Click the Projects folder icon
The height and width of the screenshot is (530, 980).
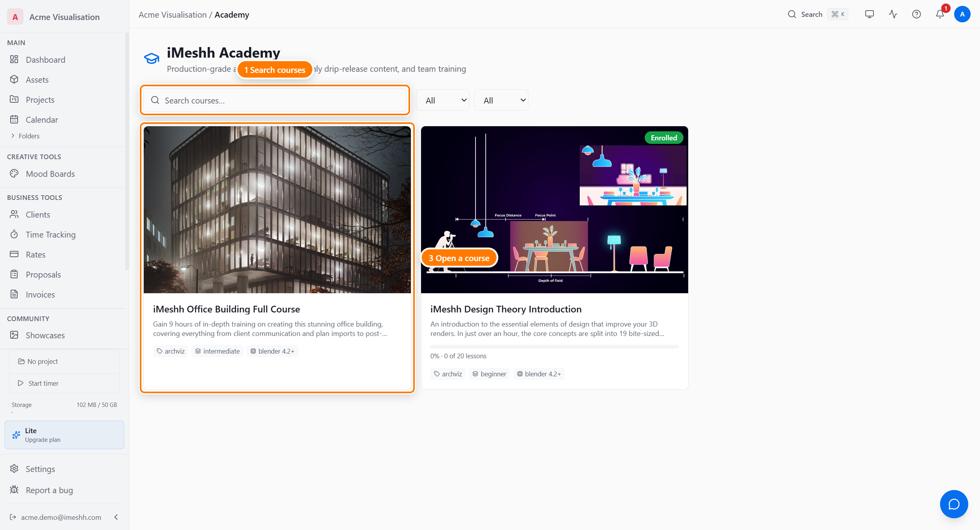pos(14,100)
